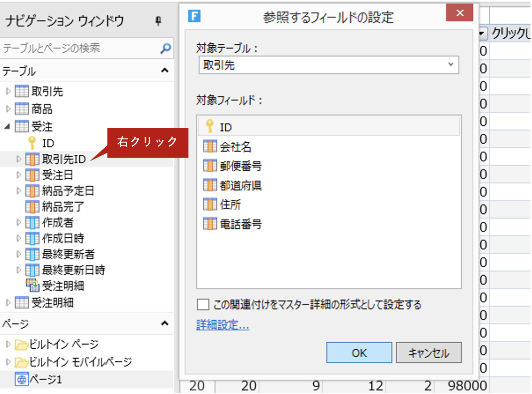Click the OK button
532x394 pixels.
coord(358,352)
